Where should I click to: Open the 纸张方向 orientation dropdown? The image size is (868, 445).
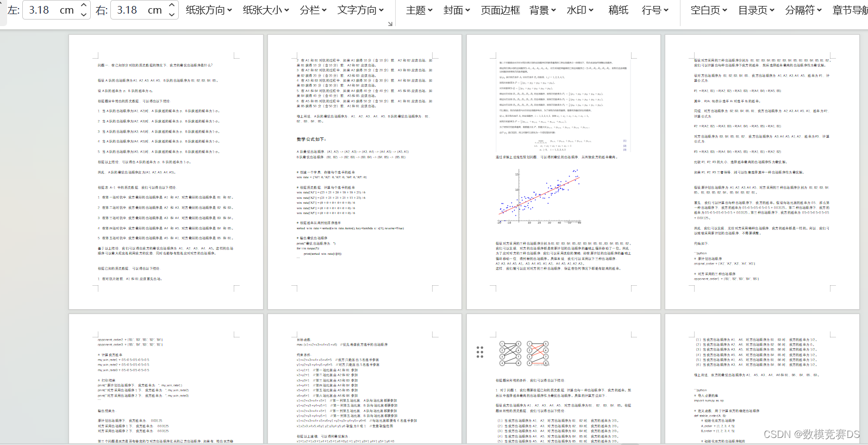tap(209, 10)
